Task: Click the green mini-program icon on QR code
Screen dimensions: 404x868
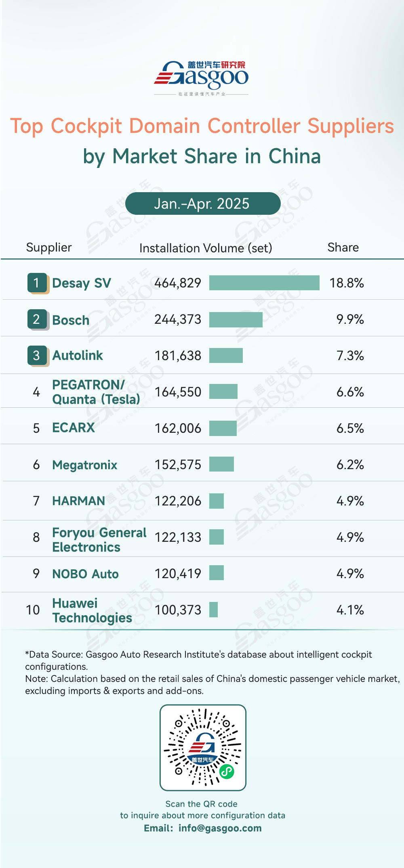Action: click(x=227, y=772)
